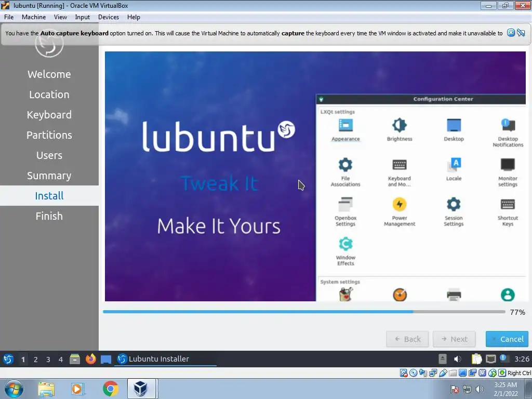Click the installation progress bar
The height and width of the screenshot is (399, 532).
pos(304,312)
